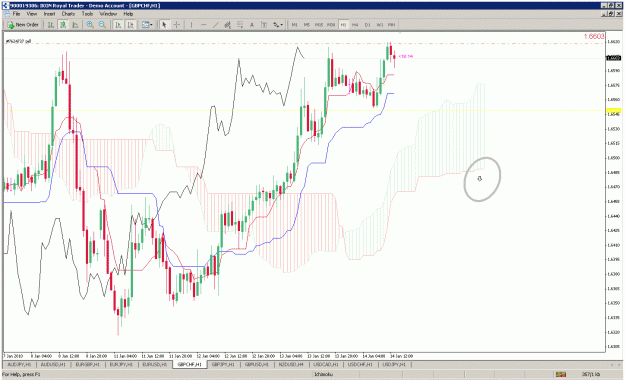
Task: Switch chart to candlesticks type
Action: [x=63, y=25]
